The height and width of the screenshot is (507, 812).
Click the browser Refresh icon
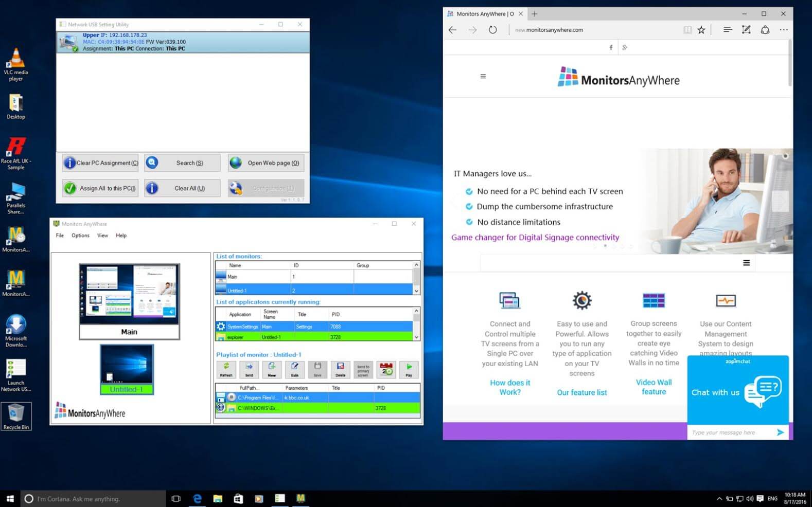coord(492,30)
